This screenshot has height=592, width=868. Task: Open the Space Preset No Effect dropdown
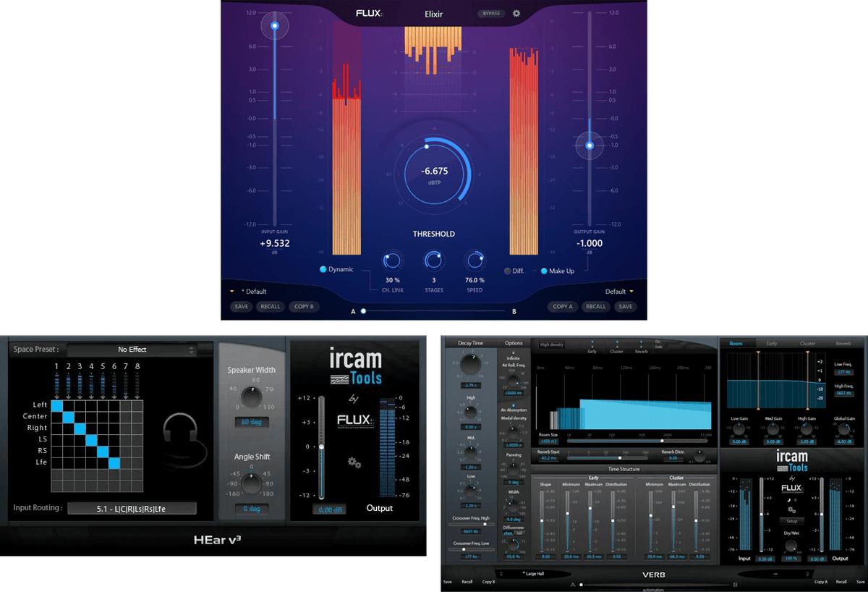[132, 349]
